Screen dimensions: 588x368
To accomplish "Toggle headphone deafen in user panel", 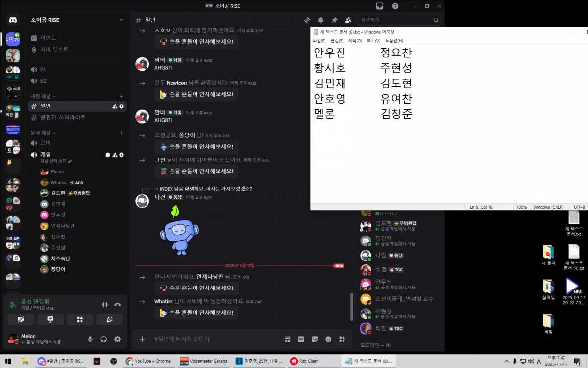I will pyautogui.click(x=104, y=339).
